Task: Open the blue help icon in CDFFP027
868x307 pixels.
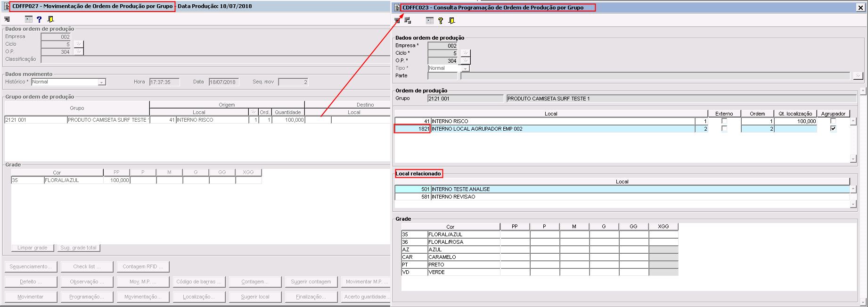Action: 39,19
